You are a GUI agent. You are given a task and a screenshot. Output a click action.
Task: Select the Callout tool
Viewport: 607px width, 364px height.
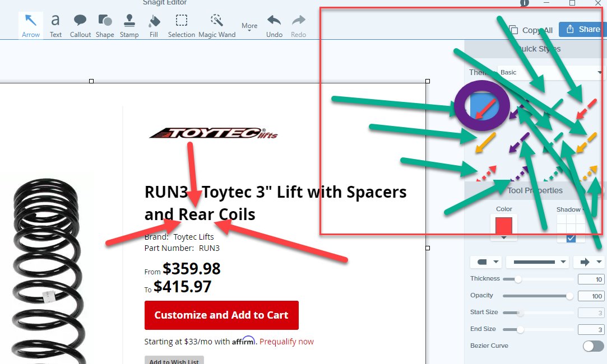coord(80,26)
